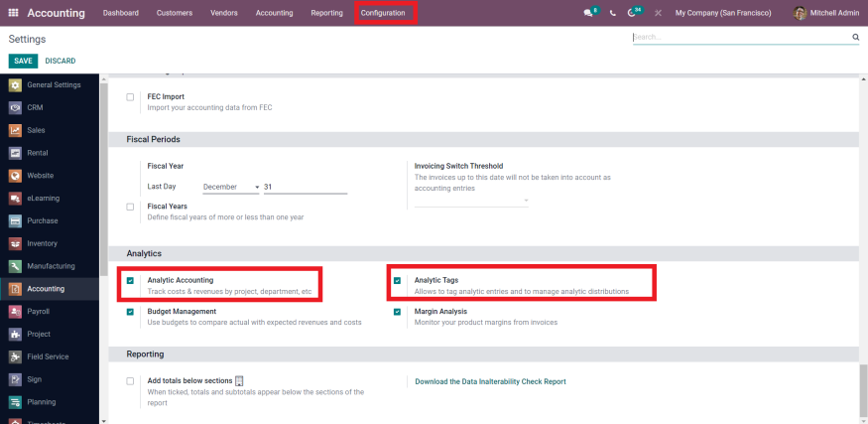The image size is (868, 424).
Task: Click the Analytics section heading
Action: [x=144, y=254]
